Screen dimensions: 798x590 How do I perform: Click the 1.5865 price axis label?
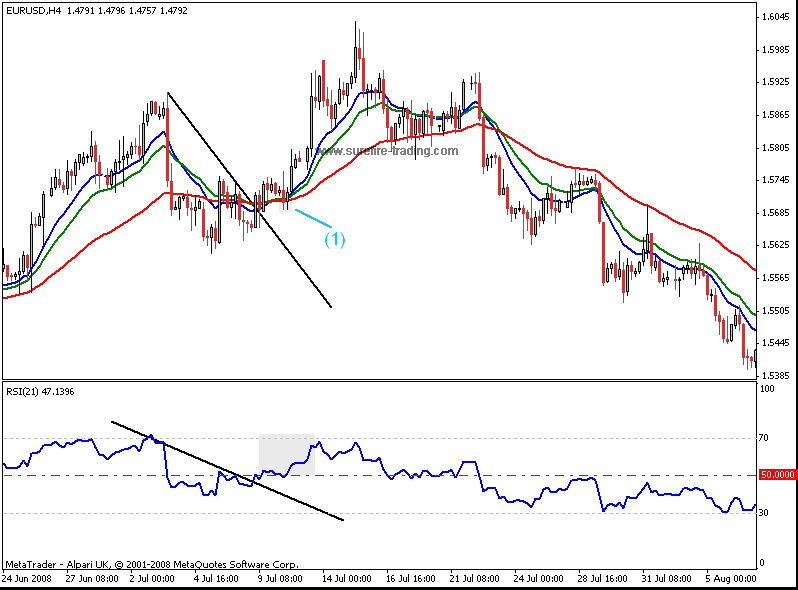click(776, 115)
